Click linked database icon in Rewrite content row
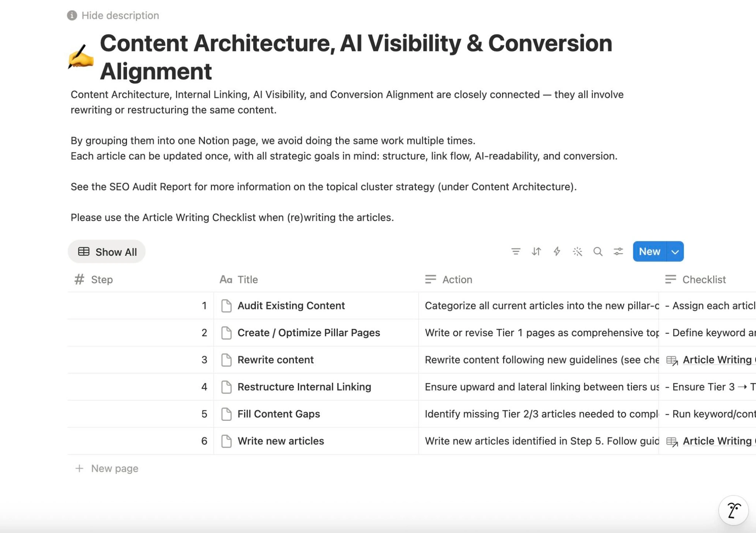The image size is (756, 533). click(672, 361)
